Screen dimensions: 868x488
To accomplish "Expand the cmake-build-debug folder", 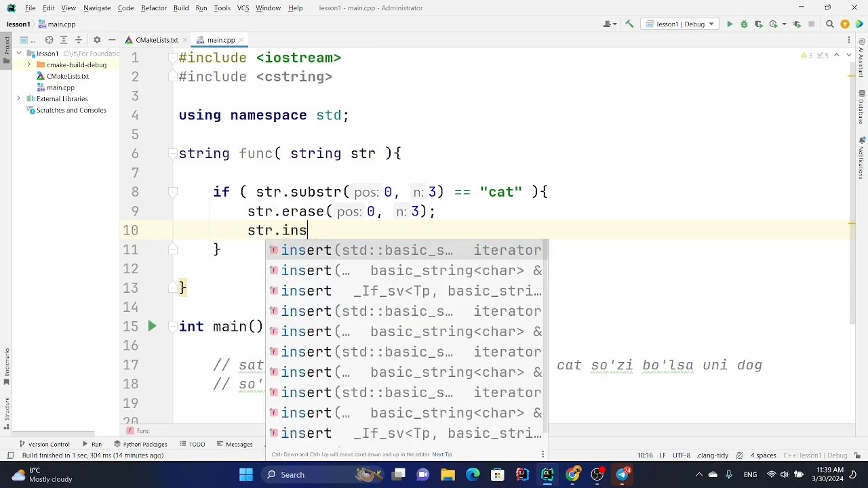I will tap(29, 65).
